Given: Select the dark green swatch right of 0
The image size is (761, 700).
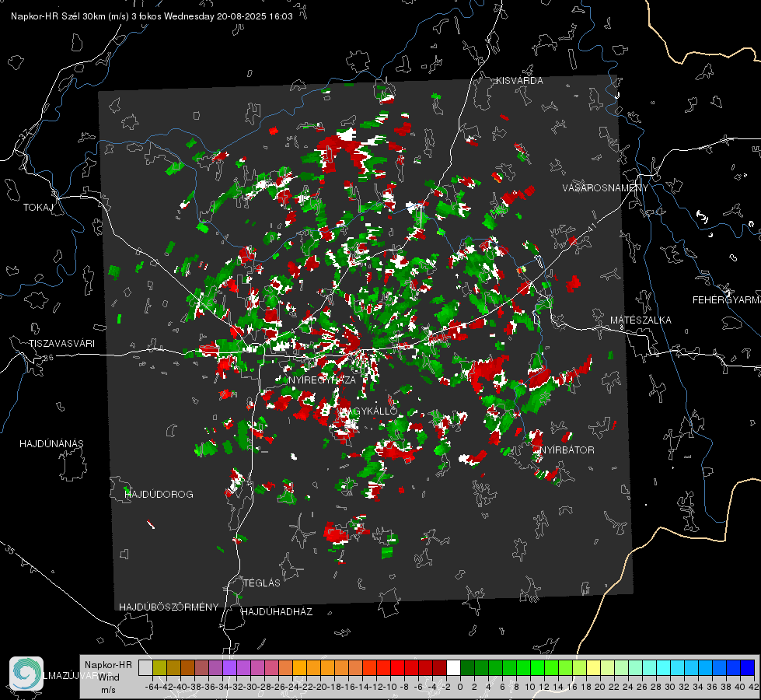Looking at the screenshot, I should pyautogui.click(x=467, y=667).
